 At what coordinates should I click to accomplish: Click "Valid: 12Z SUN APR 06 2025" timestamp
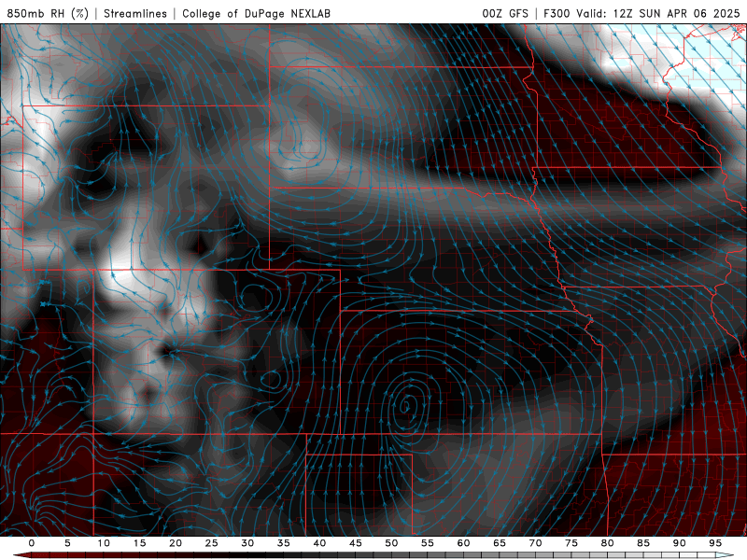[x=658, y=13]
